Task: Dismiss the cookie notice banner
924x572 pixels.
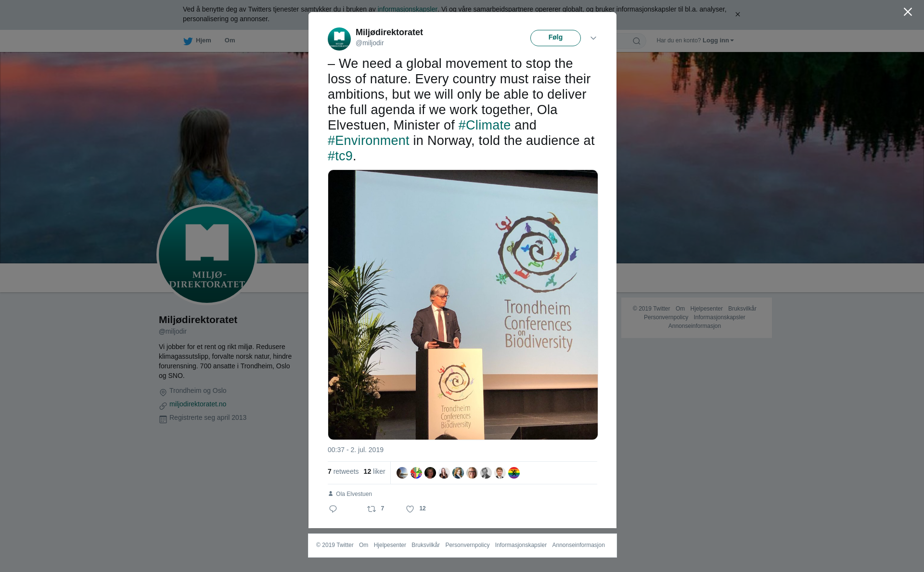Action: [x=737, y=14]
